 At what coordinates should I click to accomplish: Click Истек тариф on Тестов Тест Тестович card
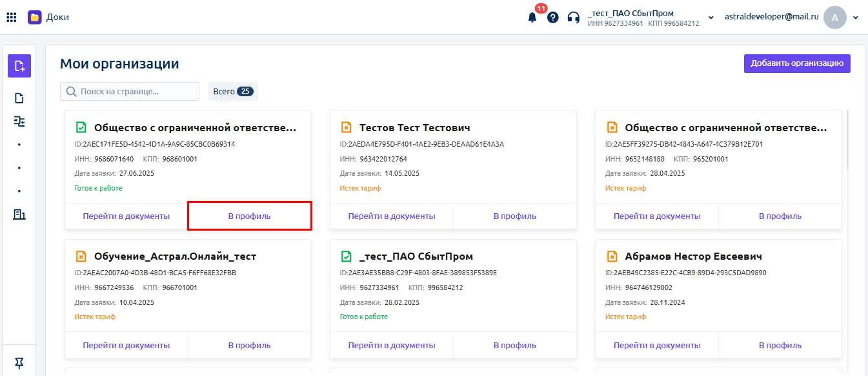(360, 188)
